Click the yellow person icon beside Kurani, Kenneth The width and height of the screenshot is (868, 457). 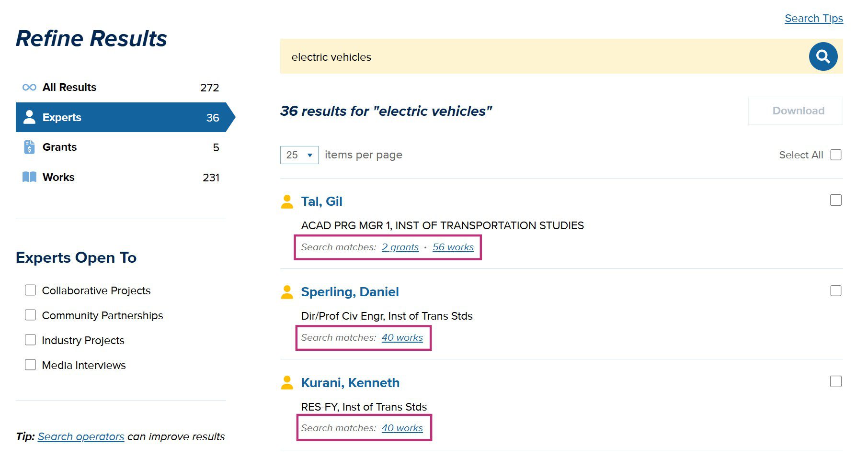287,383
